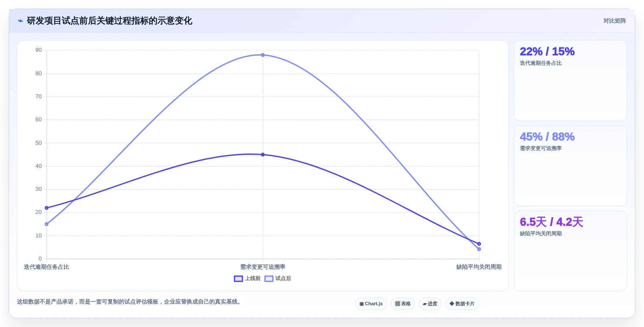
Task: Toggle the 上线前 legend swatch
Action: (x=238, y=279)
